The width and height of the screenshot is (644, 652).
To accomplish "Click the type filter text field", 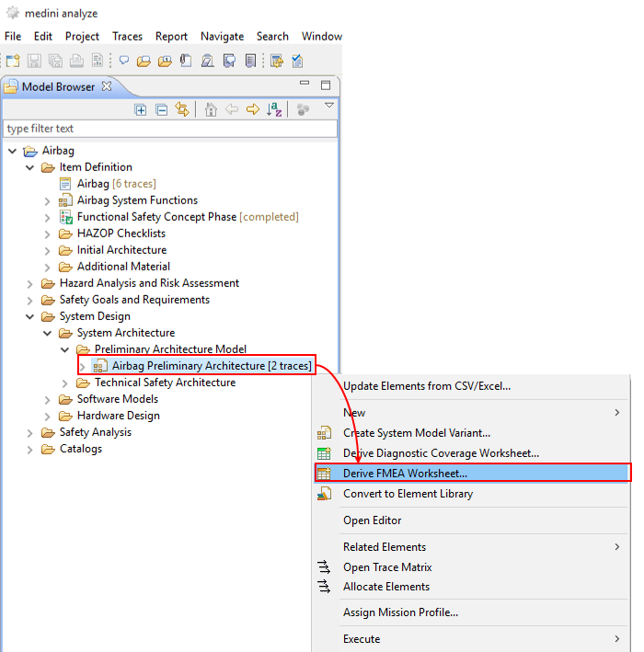I will pos(170,129).
